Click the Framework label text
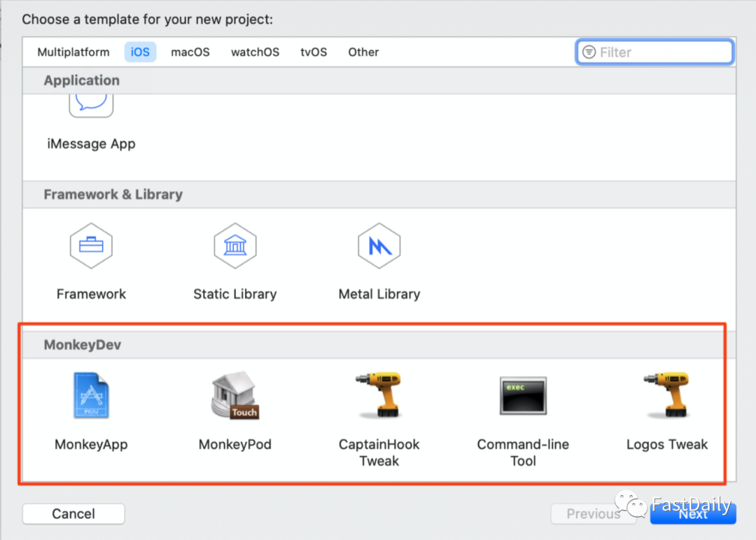This screenshot has width=756, height=540. point(91,294)
